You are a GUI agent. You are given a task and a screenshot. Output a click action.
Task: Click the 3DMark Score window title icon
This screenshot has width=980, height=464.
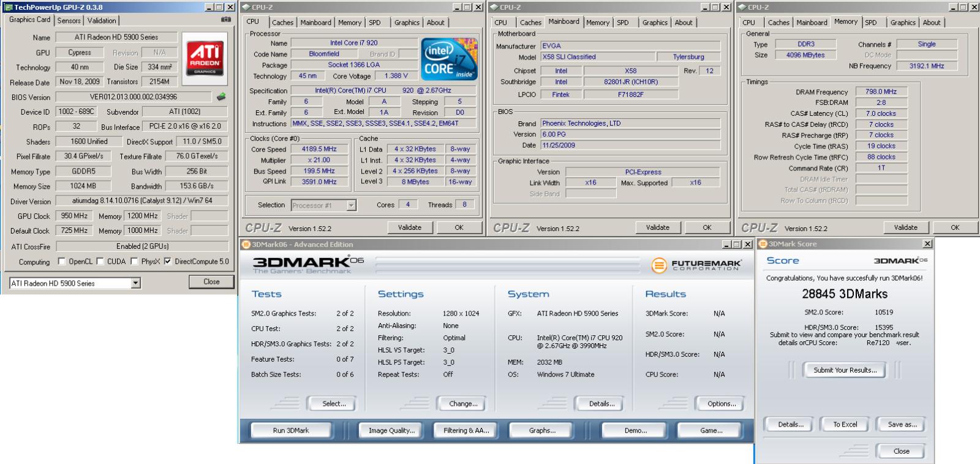[764, 244]
